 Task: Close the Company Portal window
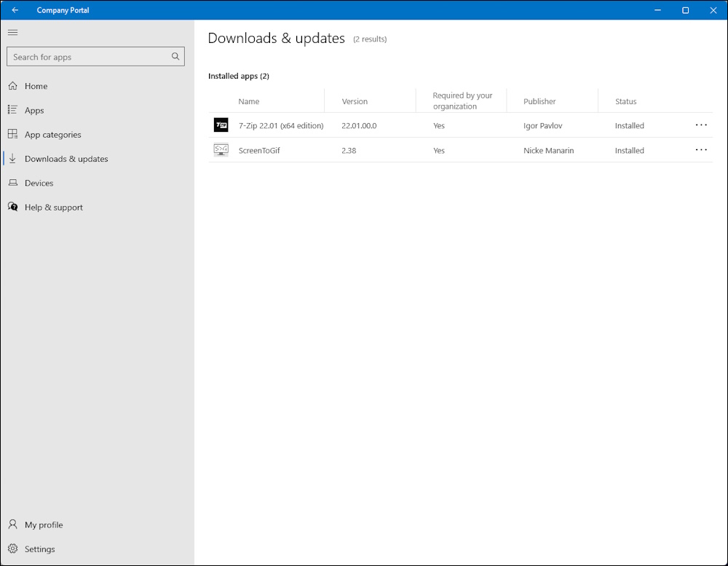pos(713,9)
